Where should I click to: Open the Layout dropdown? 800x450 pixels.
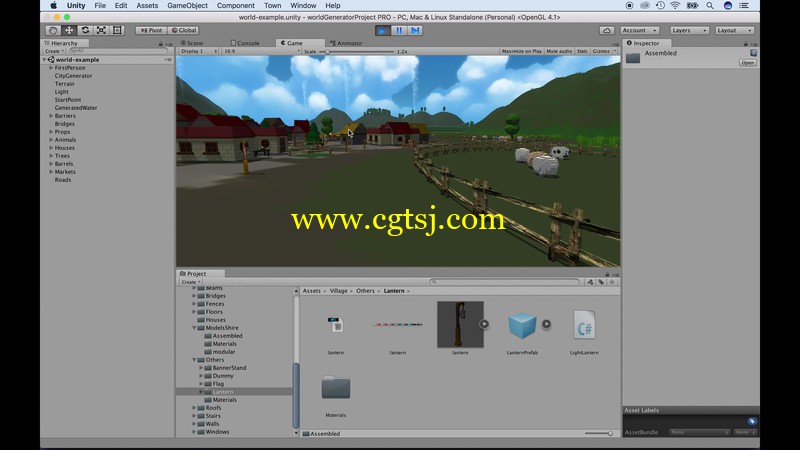(734, 31)
